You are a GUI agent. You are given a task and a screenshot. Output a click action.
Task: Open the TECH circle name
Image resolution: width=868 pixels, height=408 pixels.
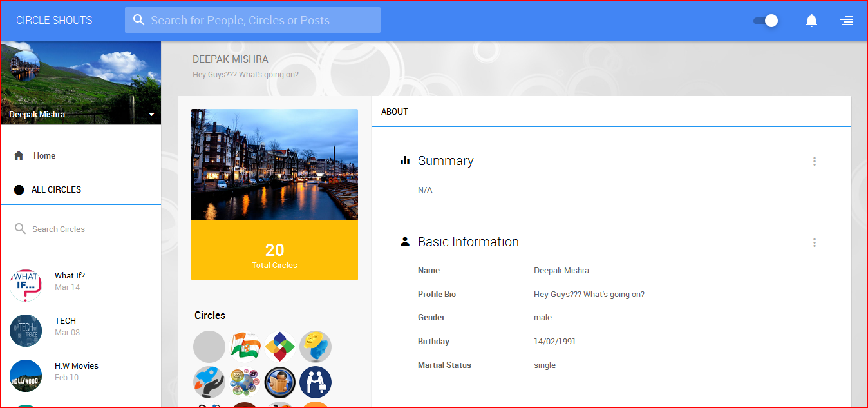click(65, 320)
